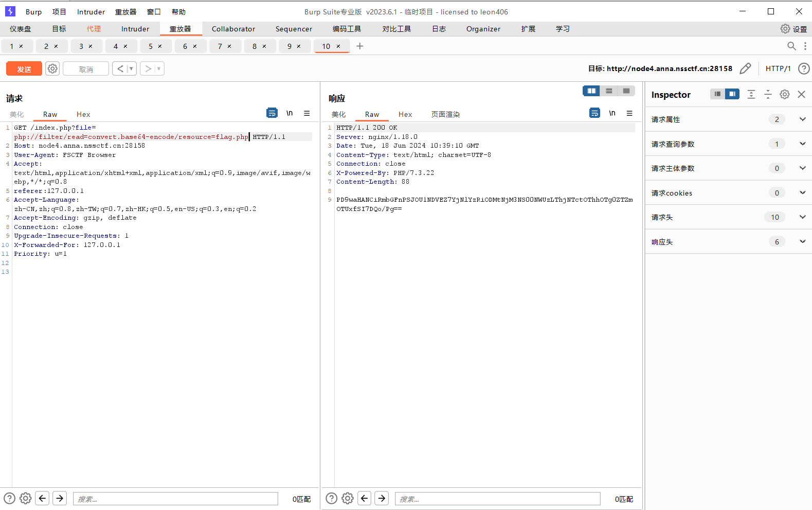The width and height of the screenshot is (812, 510).
Task: Open Inspector settings gear
Action: pos(785,94)
